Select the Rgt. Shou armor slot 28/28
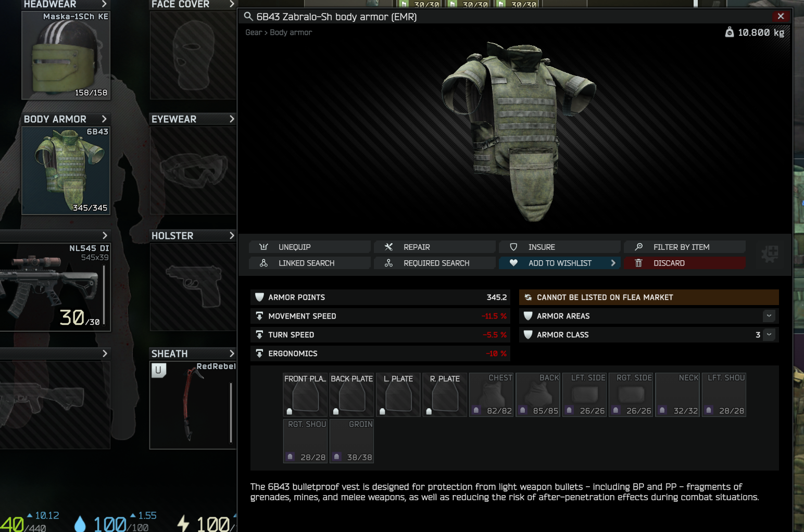 (x=305, y=441)
